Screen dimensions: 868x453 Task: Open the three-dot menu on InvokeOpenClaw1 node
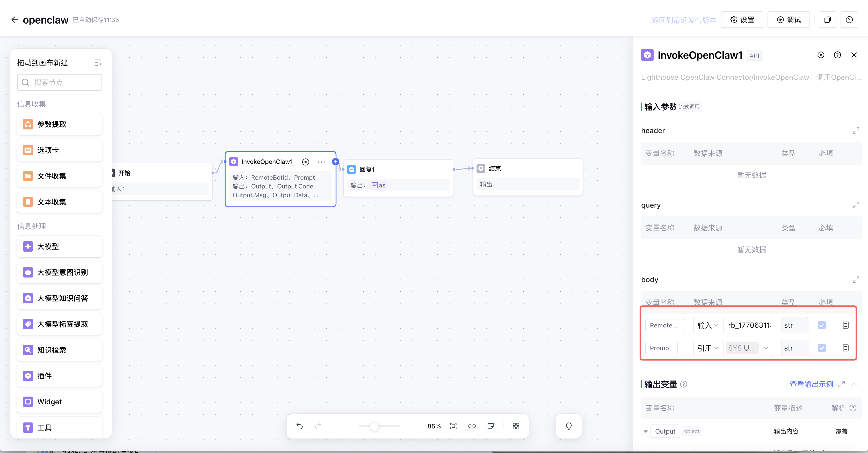click(x=321, y=162)
